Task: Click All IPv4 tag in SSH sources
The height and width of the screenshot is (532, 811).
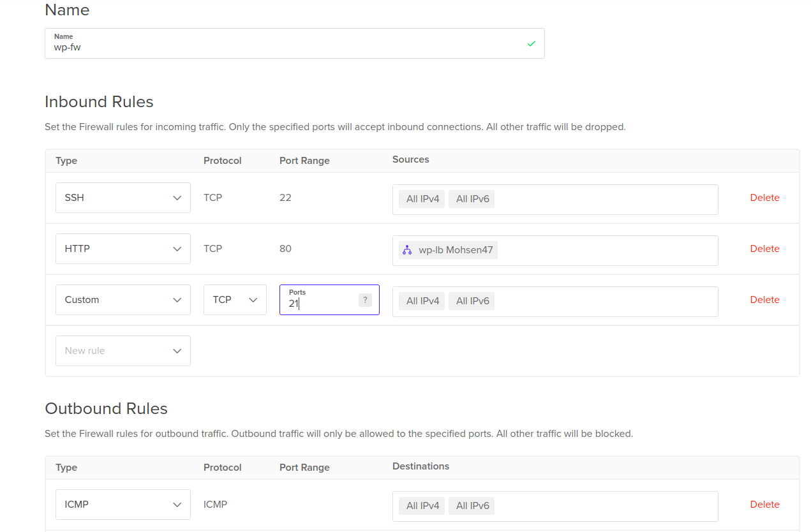Action: [422, 199]
